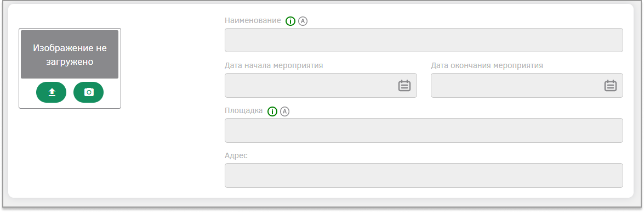Click the 'Дата окончания мероприятия' label

(x=487, y=65)
